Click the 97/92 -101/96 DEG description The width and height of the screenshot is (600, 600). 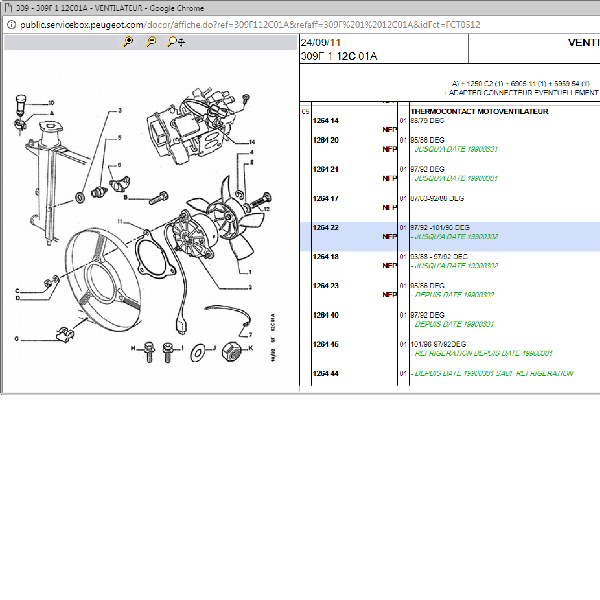click(440, 228)
